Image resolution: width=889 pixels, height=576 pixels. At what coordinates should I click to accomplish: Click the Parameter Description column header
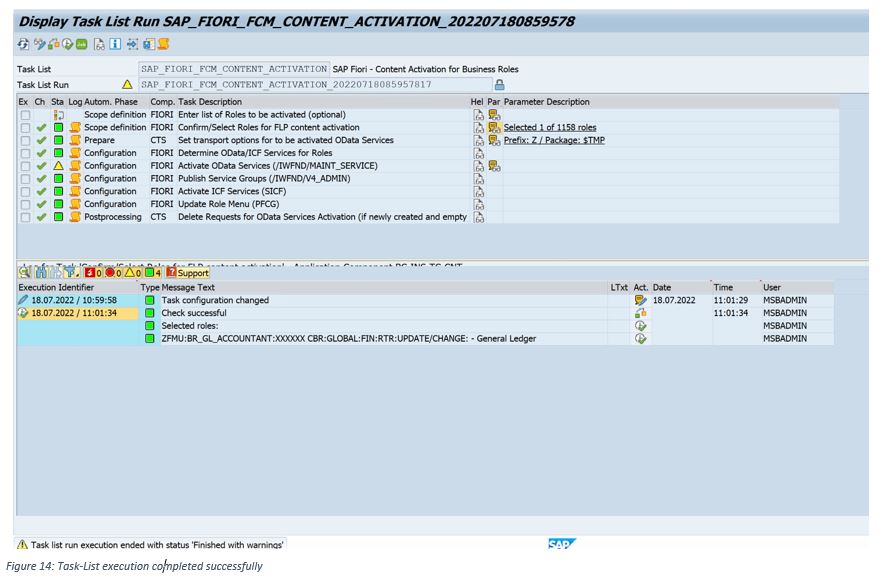[x=547, y=102]
